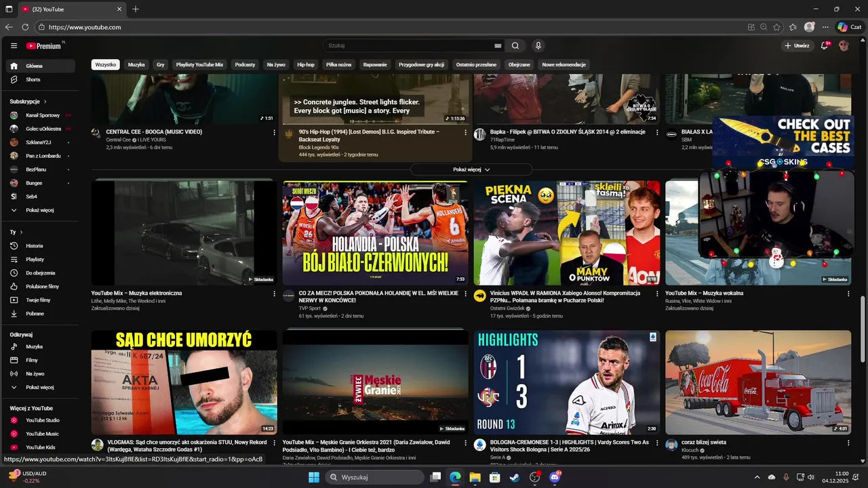This screenshot has height=488, width=868.
Task: Expand the shelf with Pokaż więcej
Action: 471,169
